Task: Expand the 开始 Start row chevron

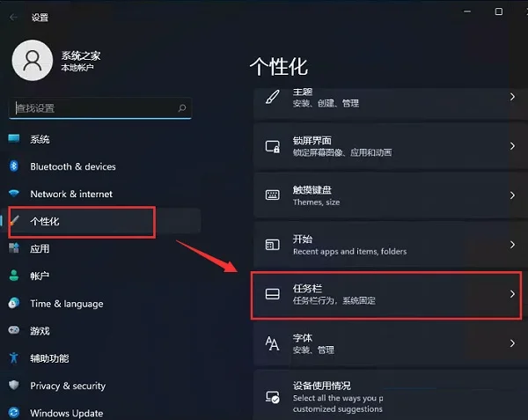Action: [512, 245]
